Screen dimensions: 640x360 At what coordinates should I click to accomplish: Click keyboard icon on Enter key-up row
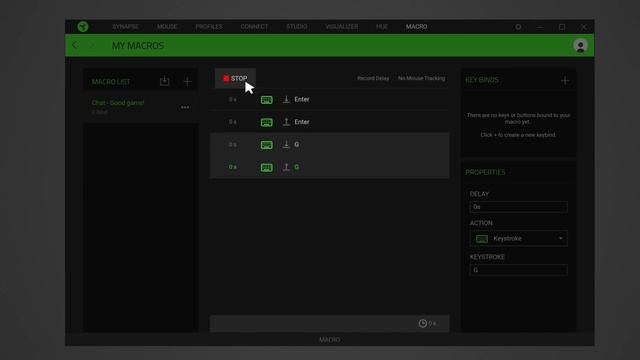[x=267, y=122]
